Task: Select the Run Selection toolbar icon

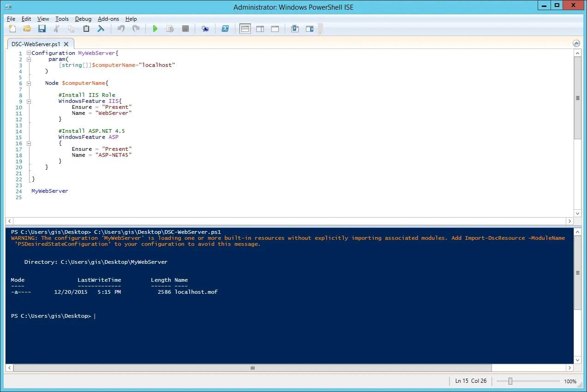Action: click(170, 29)
